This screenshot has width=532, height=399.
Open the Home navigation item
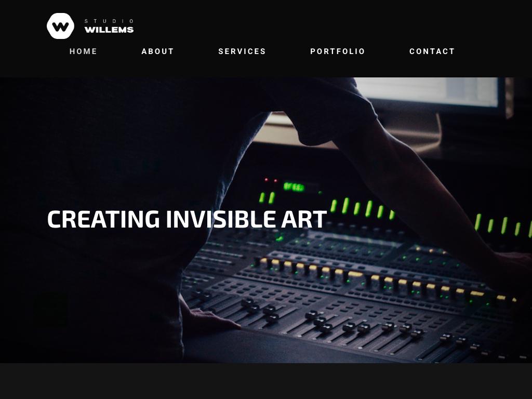[x=84, y=51]
